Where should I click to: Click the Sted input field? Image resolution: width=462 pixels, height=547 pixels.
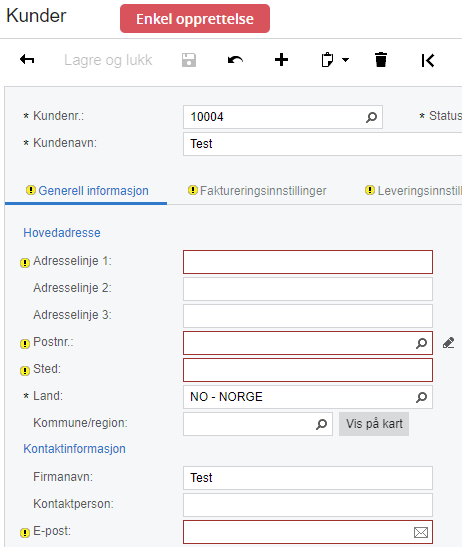[308, 370]
